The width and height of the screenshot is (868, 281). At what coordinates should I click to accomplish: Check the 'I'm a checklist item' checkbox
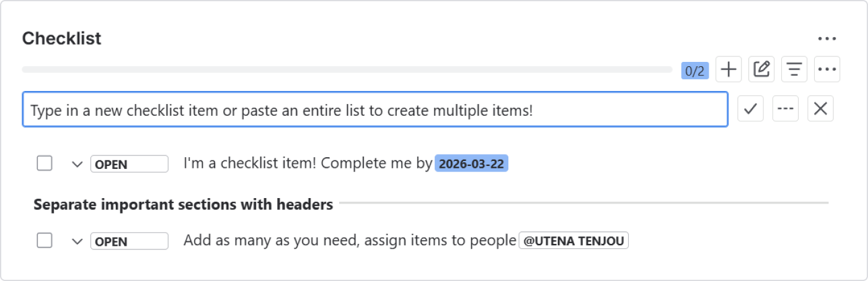45,163
